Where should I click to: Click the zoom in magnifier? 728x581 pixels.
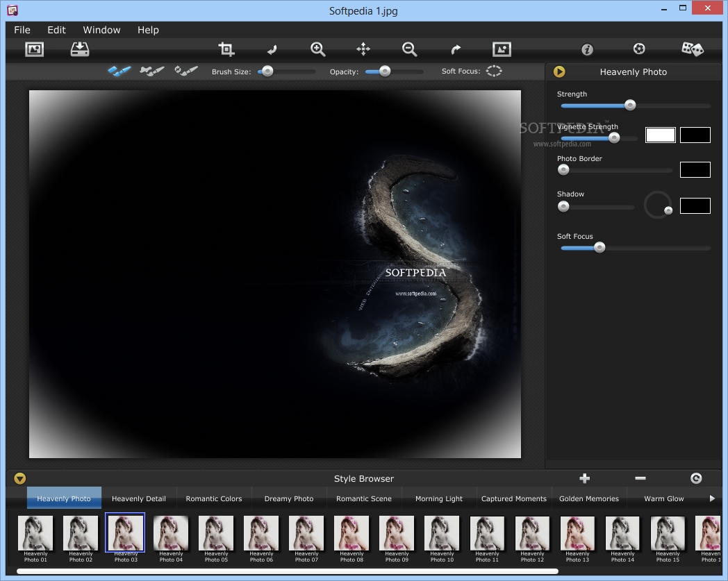317,49
